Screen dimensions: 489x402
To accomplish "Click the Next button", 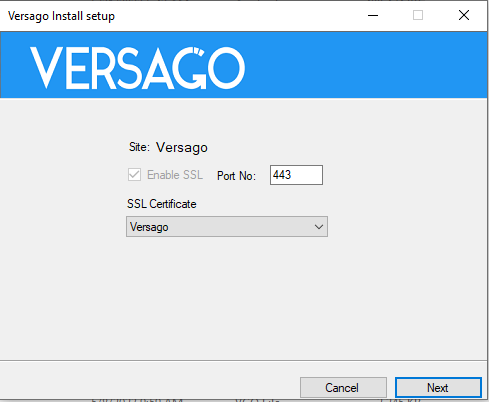I will [x=438, y=388].
